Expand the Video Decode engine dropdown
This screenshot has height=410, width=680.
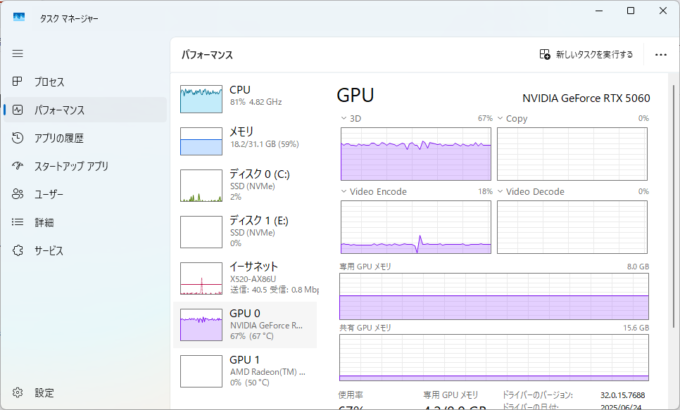[x=501, y=191]
